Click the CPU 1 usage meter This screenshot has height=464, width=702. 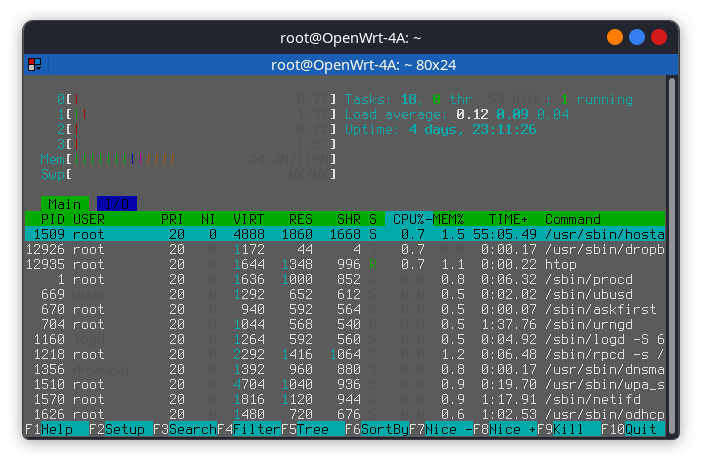click(x=197, y=114)
